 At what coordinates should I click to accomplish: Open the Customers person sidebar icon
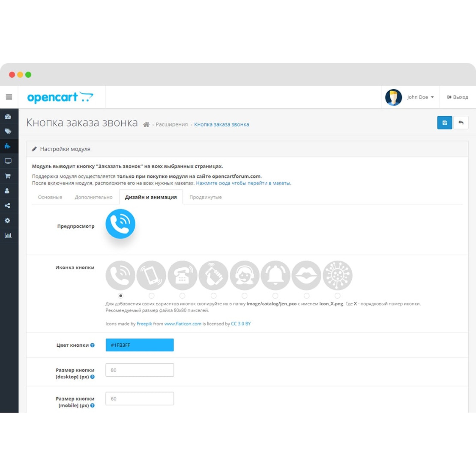coord(7,191)
